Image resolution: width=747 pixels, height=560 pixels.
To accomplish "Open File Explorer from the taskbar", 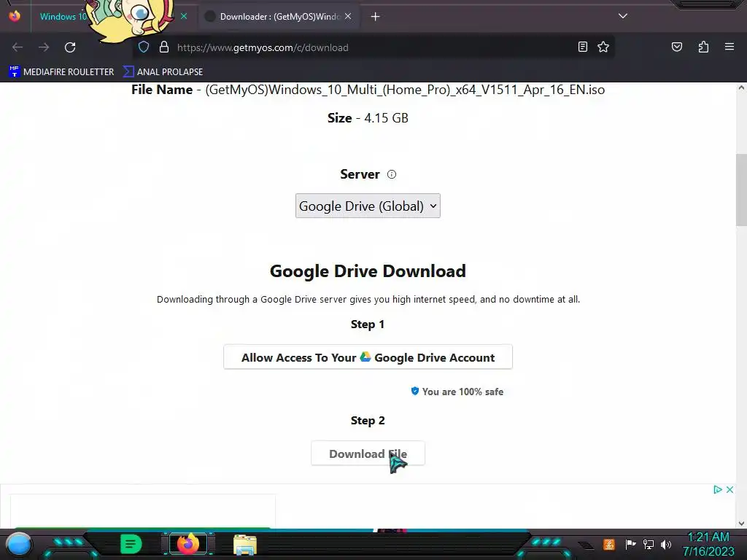I will [x=245, y=545].
